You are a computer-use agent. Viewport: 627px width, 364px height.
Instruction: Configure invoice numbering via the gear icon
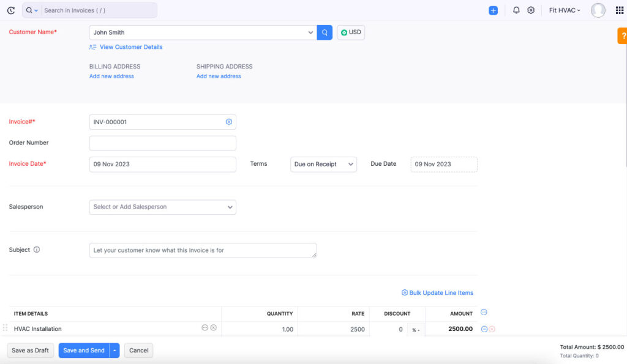pyautogui.click(x=229, y=122)
